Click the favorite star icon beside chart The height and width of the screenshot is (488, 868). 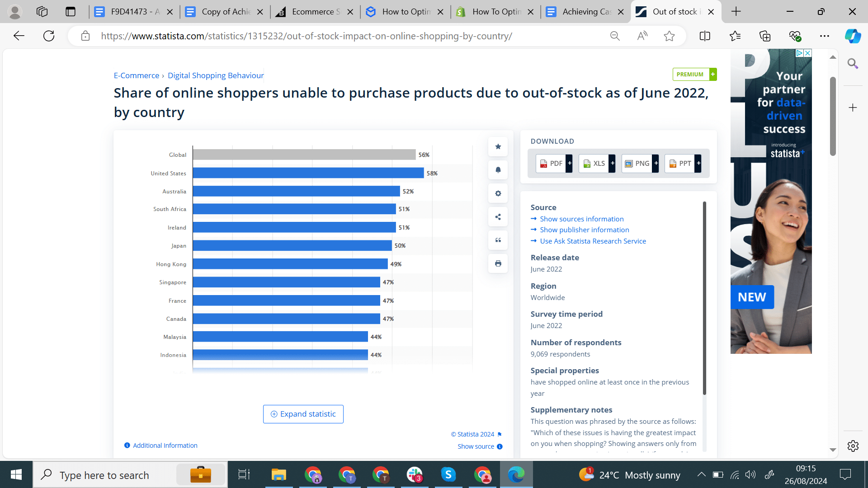pyautogui.click(x=498, y=146)
